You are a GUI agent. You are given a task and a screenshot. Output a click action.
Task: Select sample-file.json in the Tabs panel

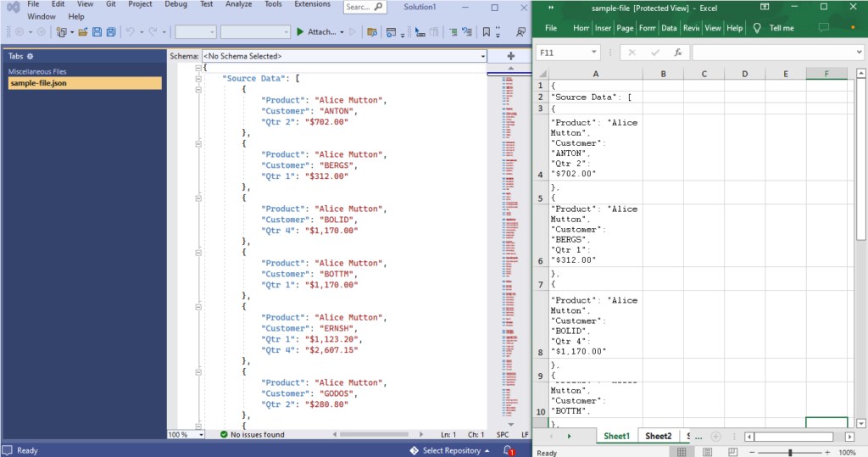(x=85, y=83)
